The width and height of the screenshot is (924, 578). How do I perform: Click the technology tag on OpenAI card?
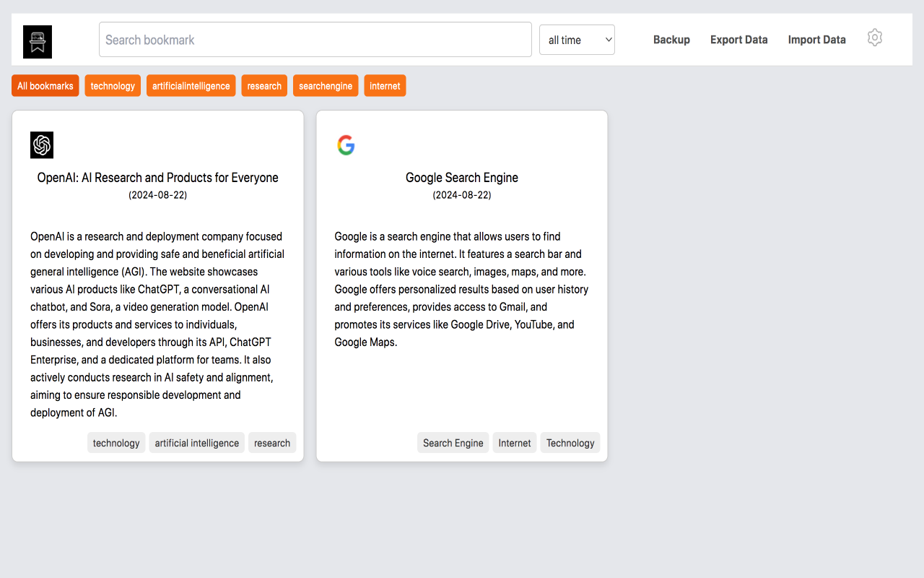[x=116, y=443]
